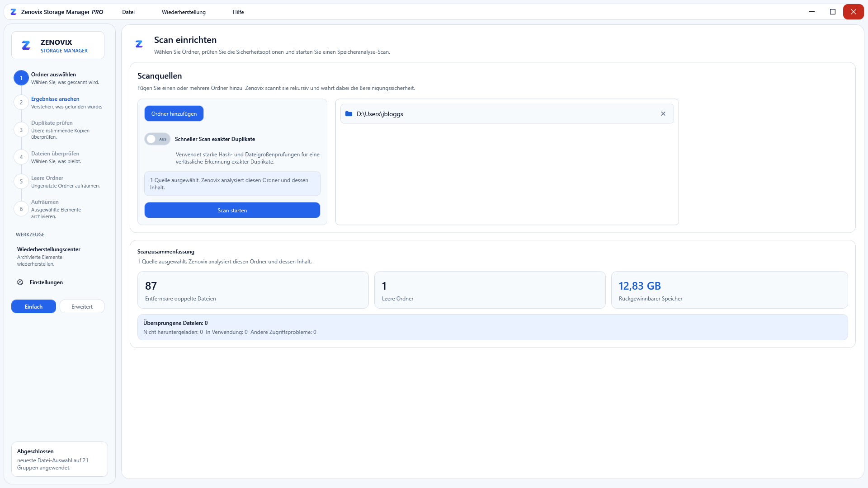The height and width of the screenshot is (488, 868).
Task: Select step 1 circle Ordner auswählen
Action: [21, 78]
